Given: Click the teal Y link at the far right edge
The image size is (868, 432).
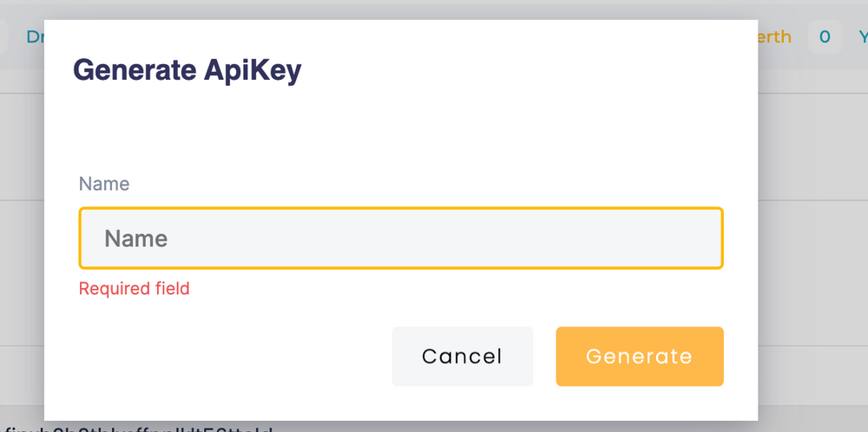Looking at the screenshot, I should point(863,37).
